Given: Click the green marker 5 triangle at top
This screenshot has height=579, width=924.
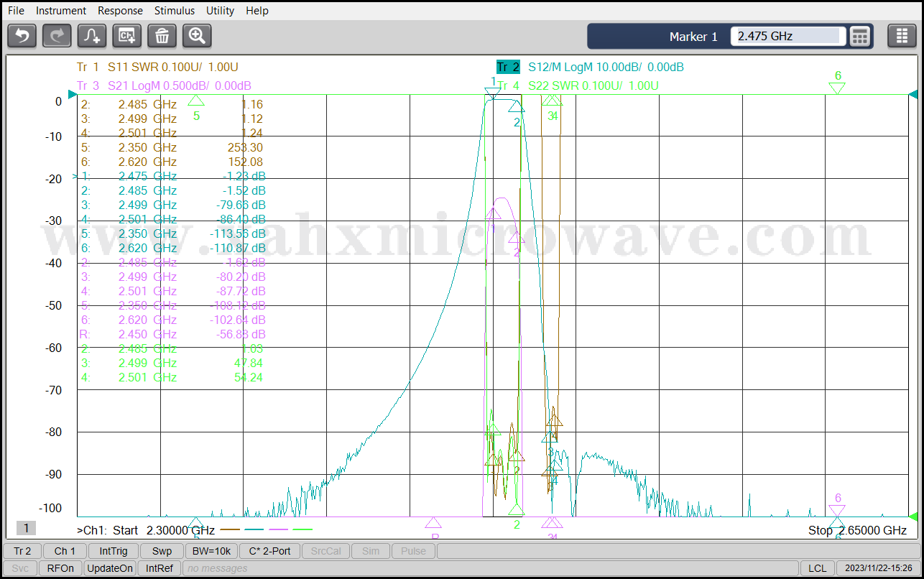Looking at the screenshot, I should tap(196, 101).
